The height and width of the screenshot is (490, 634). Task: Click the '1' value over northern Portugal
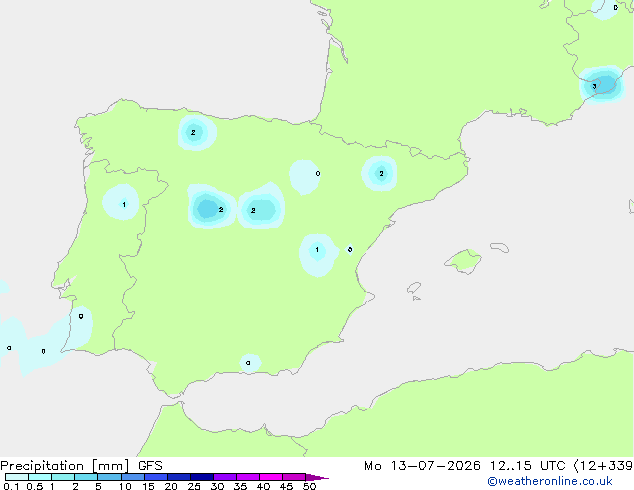point(124,205)
